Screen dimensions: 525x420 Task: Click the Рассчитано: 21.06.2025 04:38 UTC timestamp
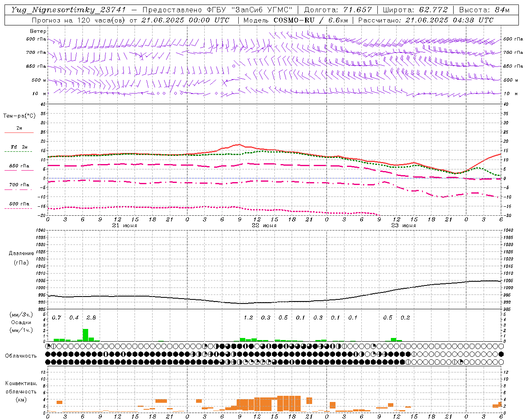(x=426, y=20)
